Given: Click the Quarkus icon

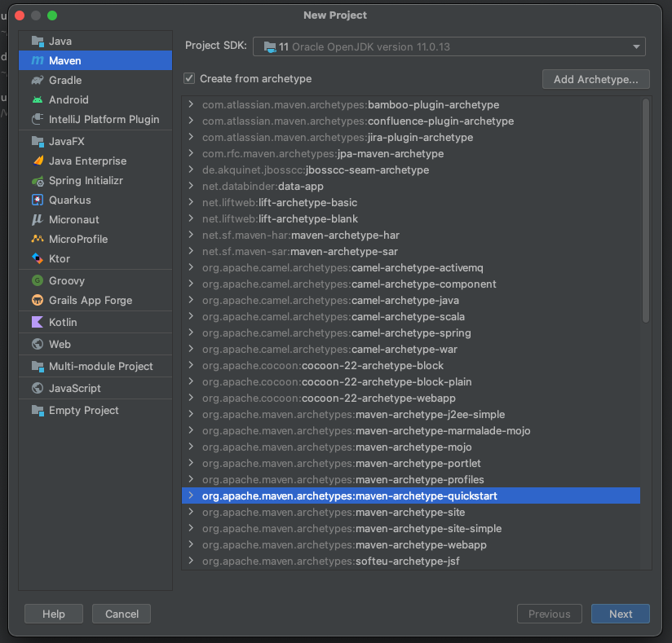Looking at the screenshot, I should click(x=38, y=200).
